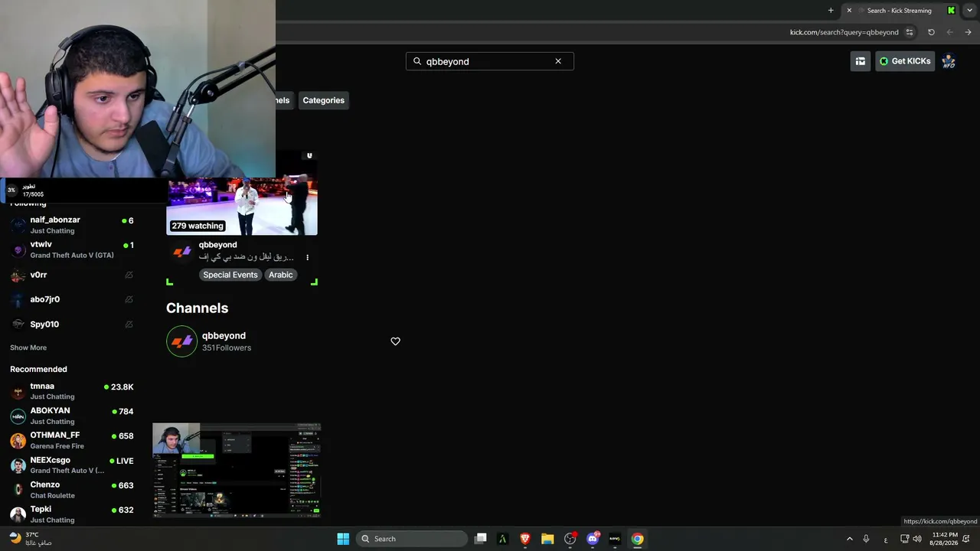Click the qbbeyond channel name under Channels
Screen dimensions: 980x551
pyautogui.click(x=224, y=336)
